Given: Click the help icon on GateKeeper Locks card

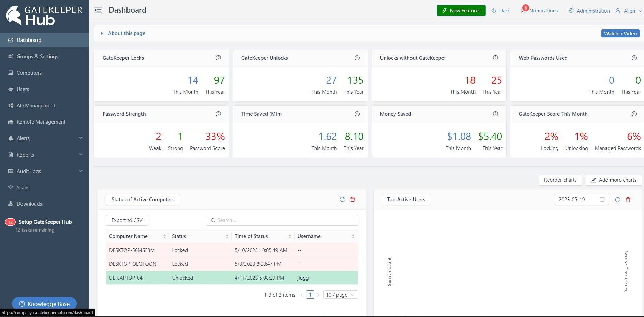Looking at the screenshot, I should click(218, 58).
